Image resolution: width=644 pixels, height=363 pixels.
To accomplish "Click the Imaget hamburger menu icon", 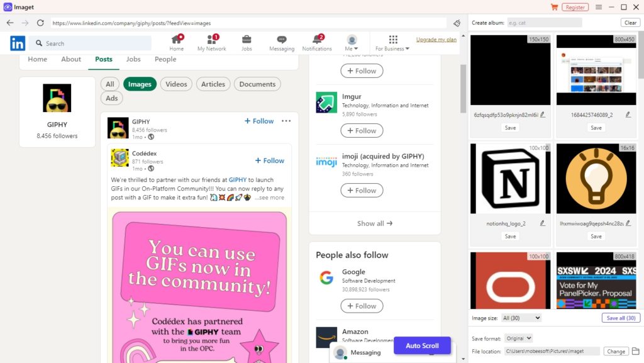I will 599,7.
